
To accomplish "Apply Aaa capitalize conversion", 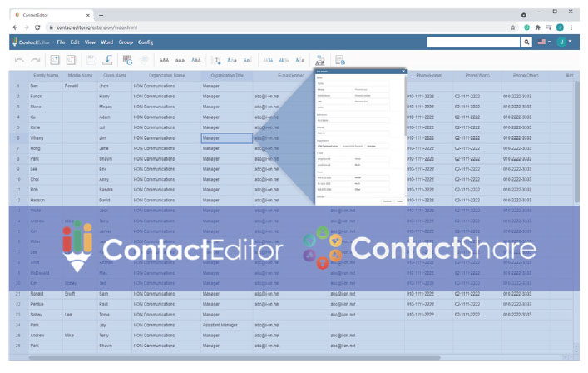I will pyautogui.click(x=195, y=60).
